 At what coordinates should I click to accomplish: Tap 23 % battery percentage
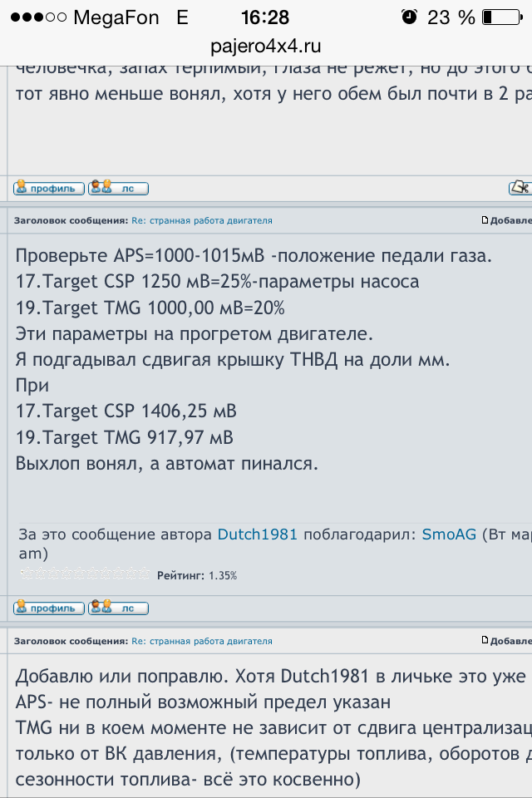click(451, 17)
